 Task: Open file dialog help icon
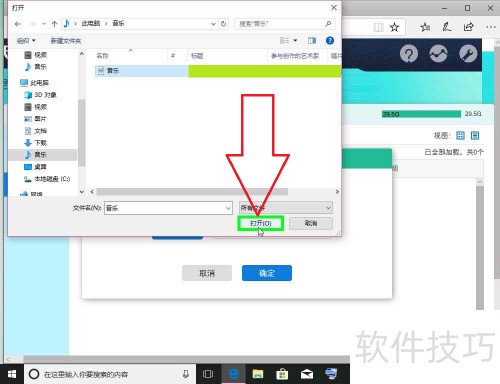point(330,41)
